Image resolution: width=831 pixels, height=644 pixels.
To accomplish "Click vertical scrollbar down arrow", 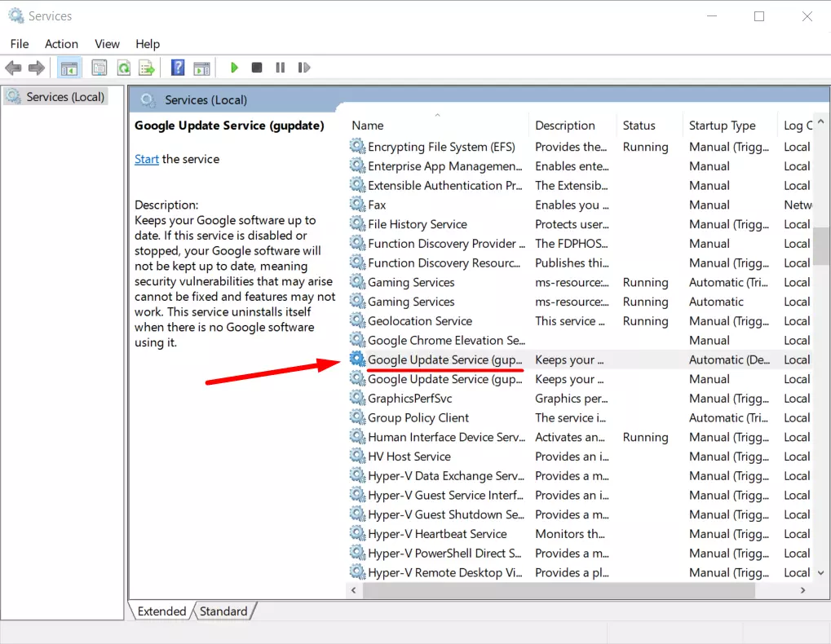I will point(821,572).
